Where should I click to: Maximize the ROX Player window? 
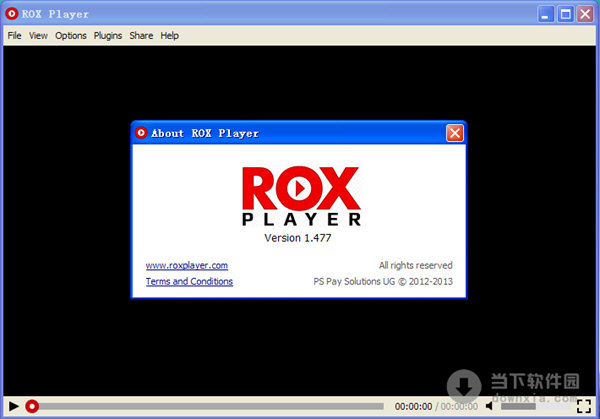[565, 14]
